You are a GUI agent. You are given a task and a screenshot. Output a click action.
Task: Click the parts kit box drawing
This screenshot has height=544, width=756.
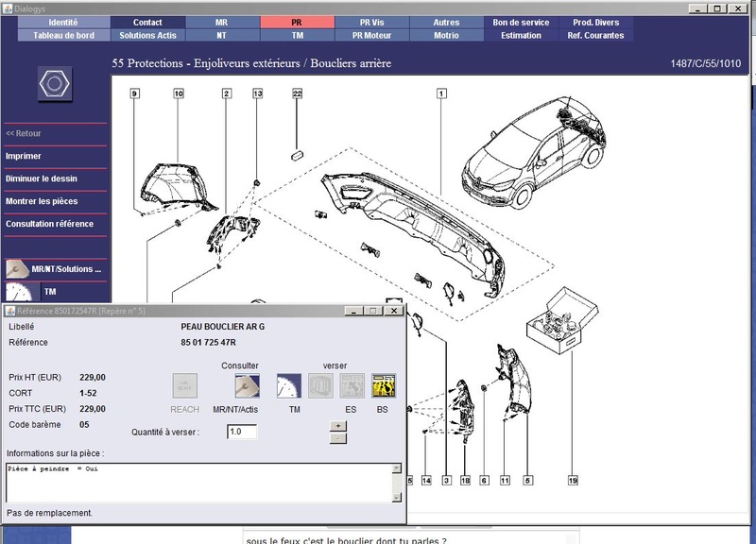(x=562, y=320)
